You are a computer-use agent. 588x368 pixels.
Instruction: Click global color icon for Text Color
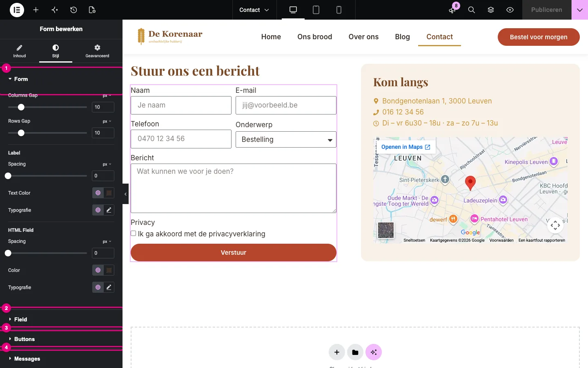point(98,193)
